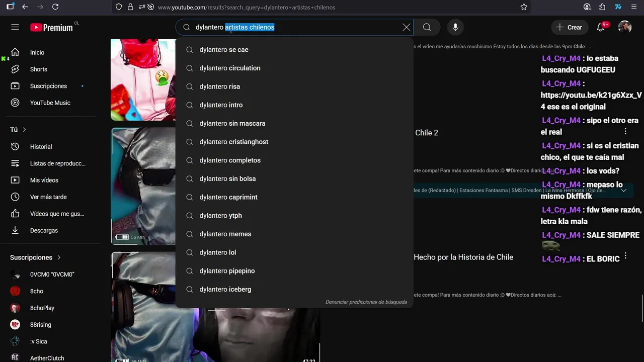Reload the page in the browser

pyautogui.click(x=55, y=7)
